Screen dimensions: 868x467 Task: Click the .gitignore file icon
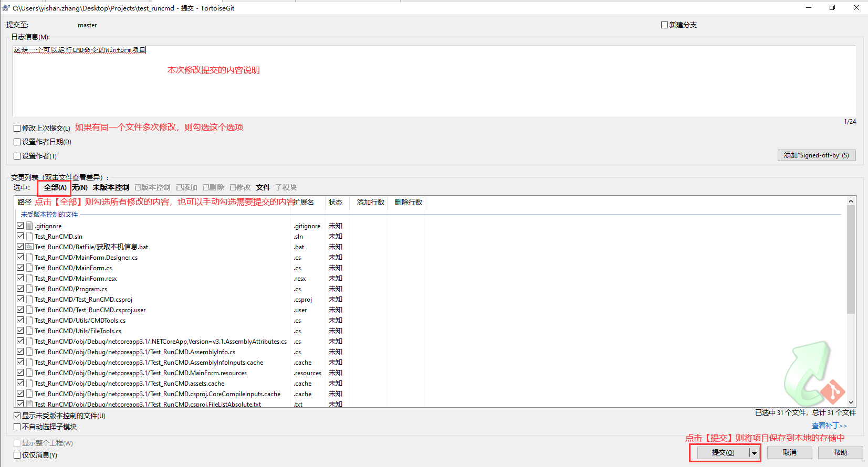tap(29, 226)
